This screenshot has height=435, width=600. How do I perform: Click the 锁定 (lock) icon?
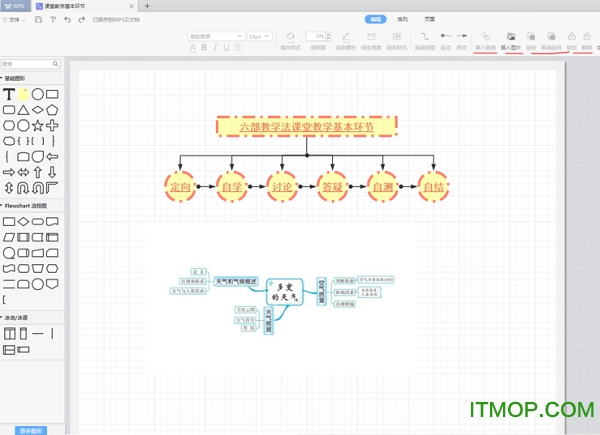pos(571,36)
